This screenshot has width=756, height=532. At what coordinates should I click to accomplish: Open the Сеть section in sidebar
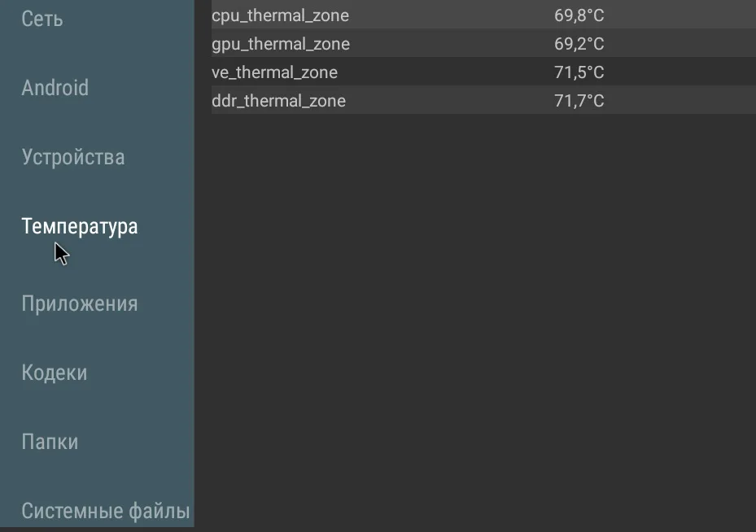click(x=42, y=19)
